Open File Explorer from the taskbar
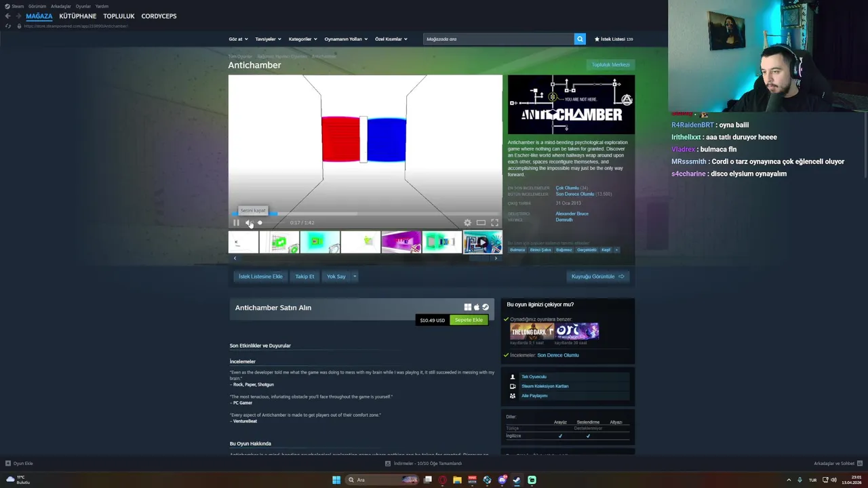The image size is (868, 488). (x=457, y=480)
